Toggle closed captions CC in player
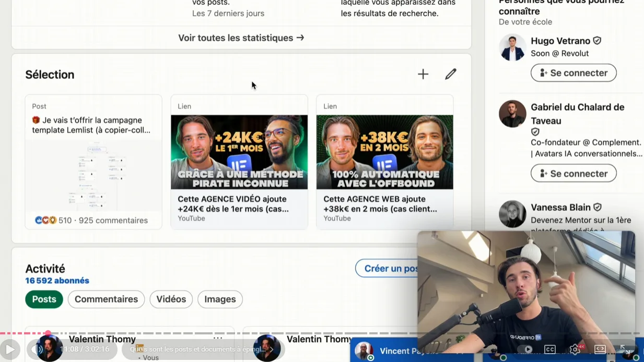Viewport: 644px width, 362px height. pos(550,349)
